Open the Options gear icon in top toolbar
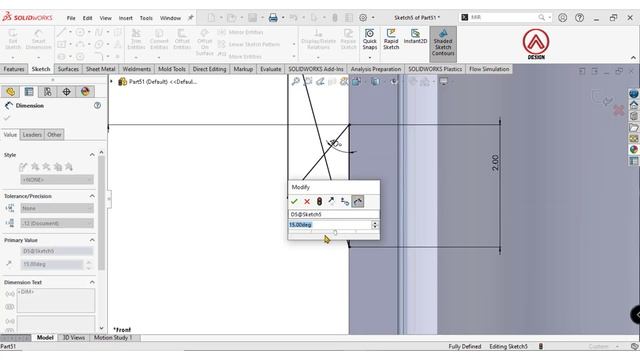The width and height of the screenshot is (640, 360). pos(363,18)
